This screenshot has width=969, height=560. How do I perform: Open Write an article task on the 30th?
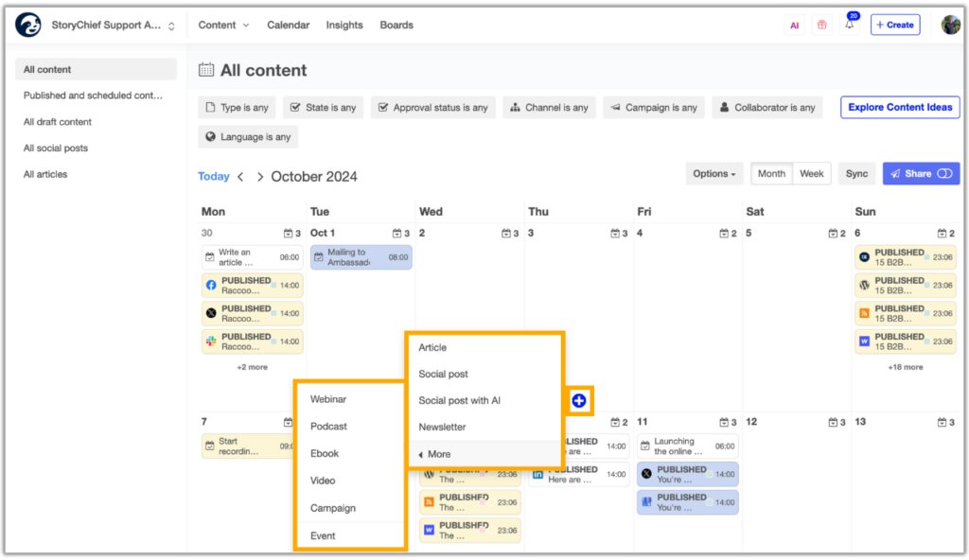[252, 257]
